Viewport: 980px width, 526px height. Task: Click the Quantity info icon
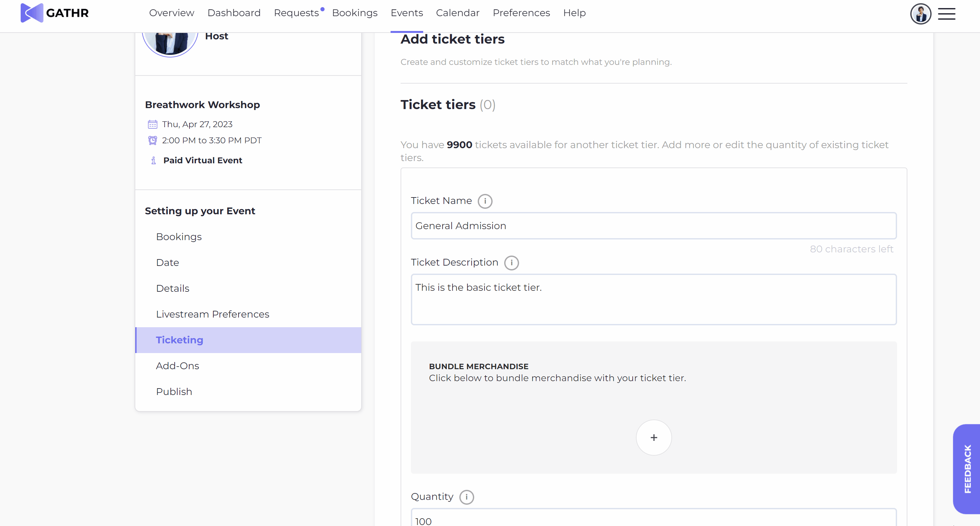coord(467,497)
